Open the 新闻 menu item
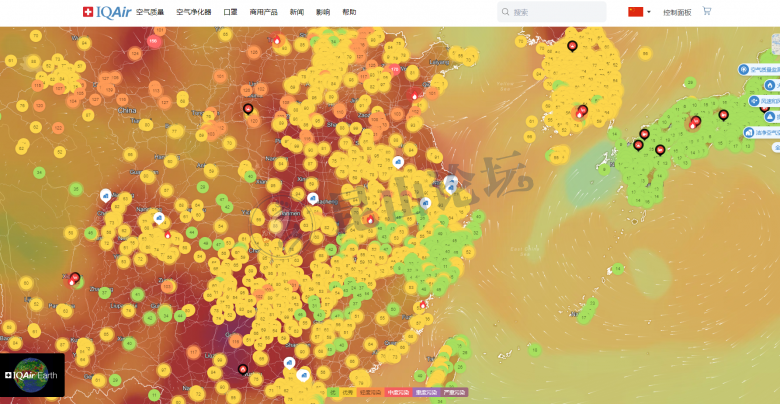 [x=297, y=12]
